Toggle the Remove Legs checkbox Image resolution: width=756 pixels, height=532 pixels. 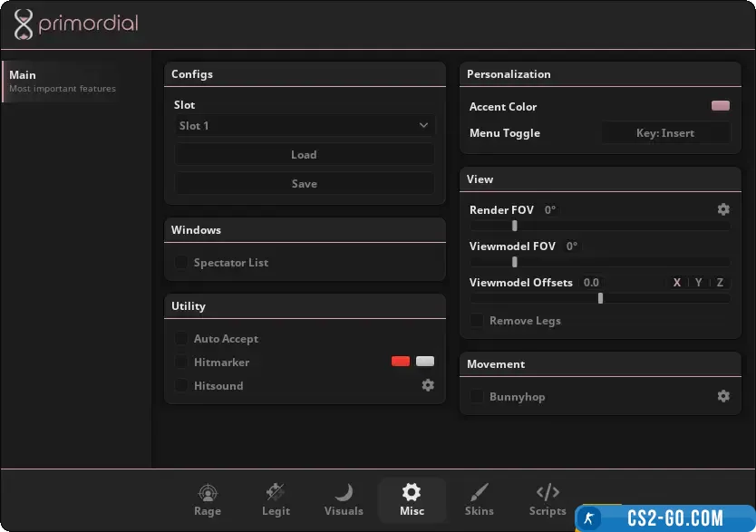pyautogui.click(x=477, y=321)
